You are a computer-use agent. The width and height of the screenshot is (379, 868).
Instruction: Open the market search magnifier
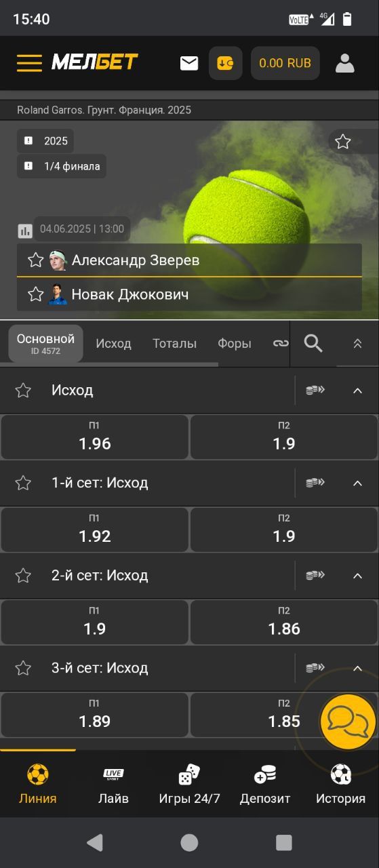(313, 343)
